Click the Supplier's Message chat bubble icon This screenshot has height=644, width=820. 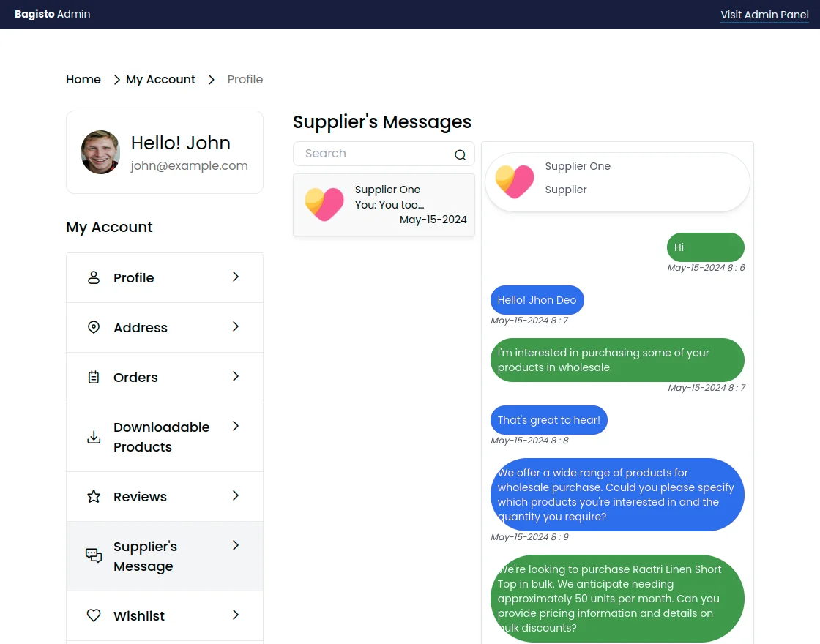click(x=93, y=555)
